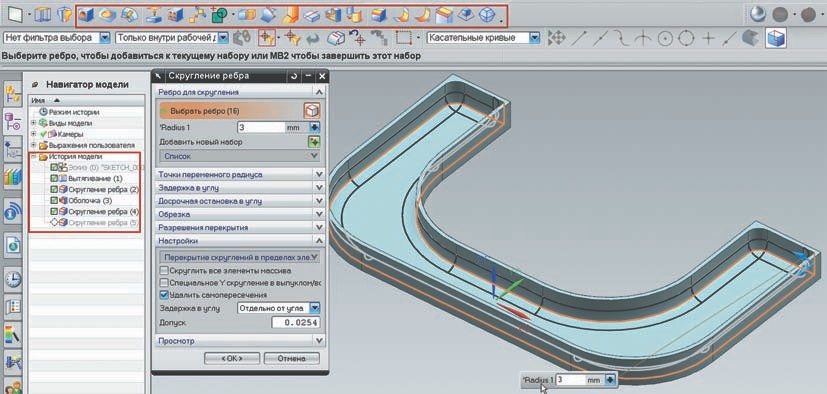Screen dimensions: 827x394
Task: Open the clock History icon in left sidebar
Action: (x=13, y=278)
